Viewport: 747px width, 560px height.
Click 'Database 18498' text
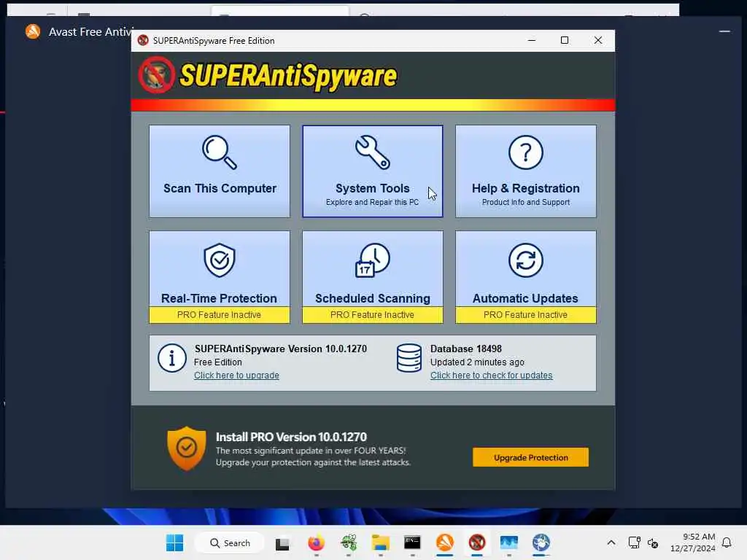click(x=465, y=349)
